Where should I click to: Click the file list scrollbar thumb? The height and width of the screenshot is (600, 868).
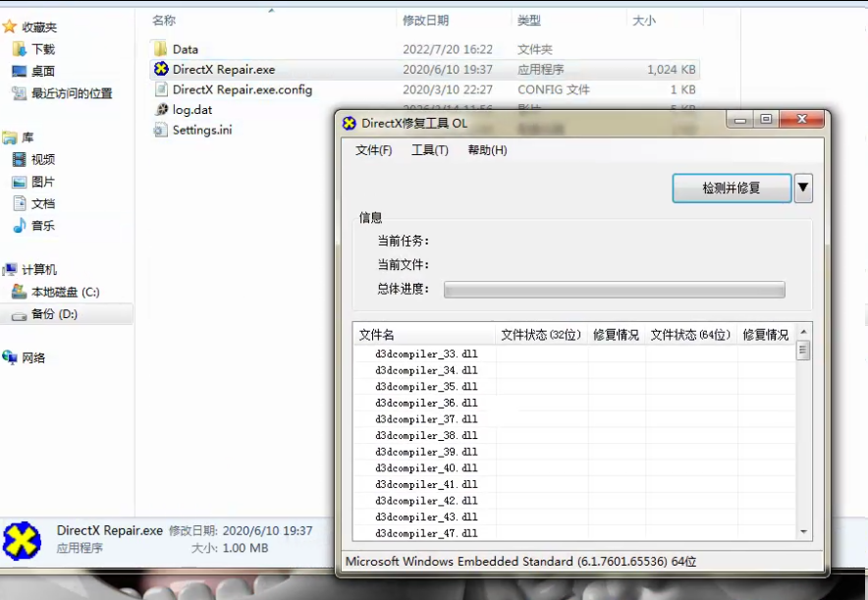click(x=803, y=351)
